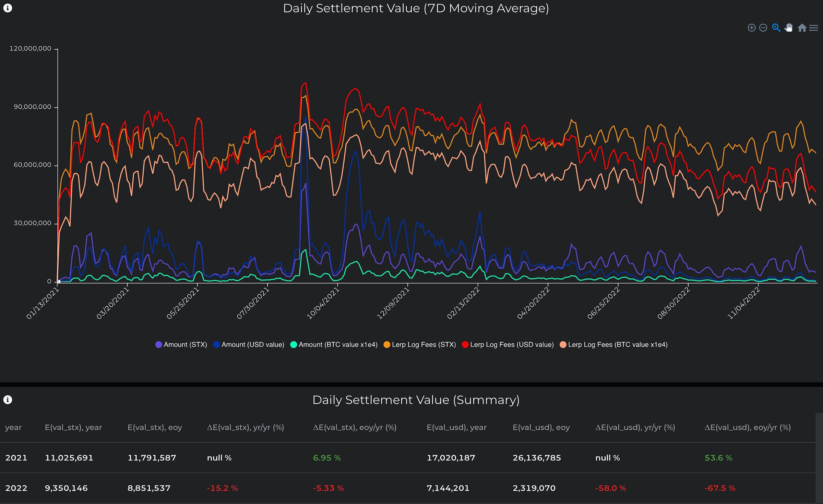This screenshot has height=504, width=823.
Task: Click red Lerp Log Fees (USD value) marker
Action: pos(465,345)
